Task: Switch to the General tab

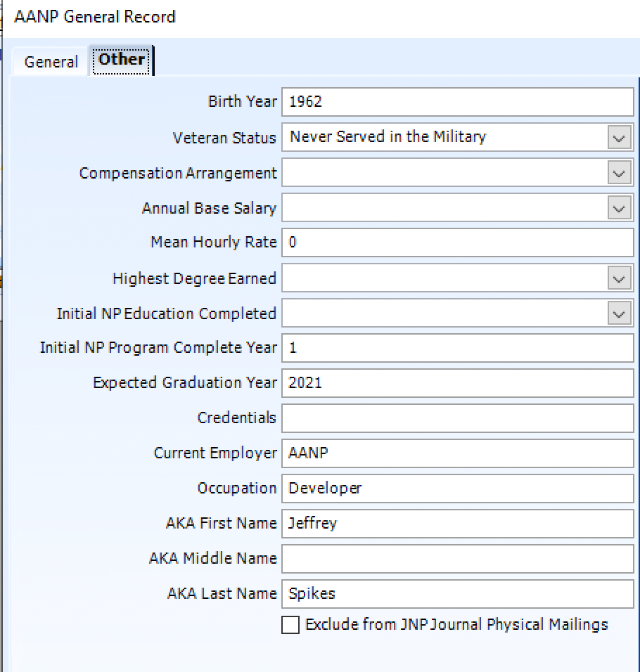Action: [x=49, y=62]
